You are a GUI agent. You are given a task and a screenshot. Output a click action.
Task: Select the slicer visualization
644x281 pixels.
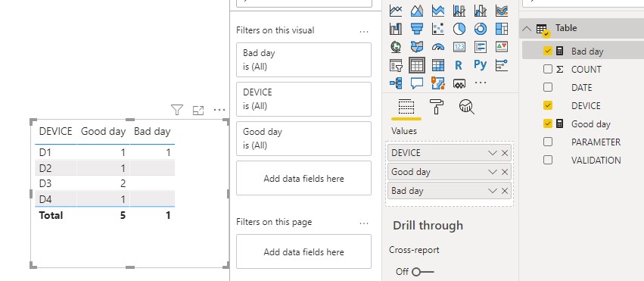[396, 65]
